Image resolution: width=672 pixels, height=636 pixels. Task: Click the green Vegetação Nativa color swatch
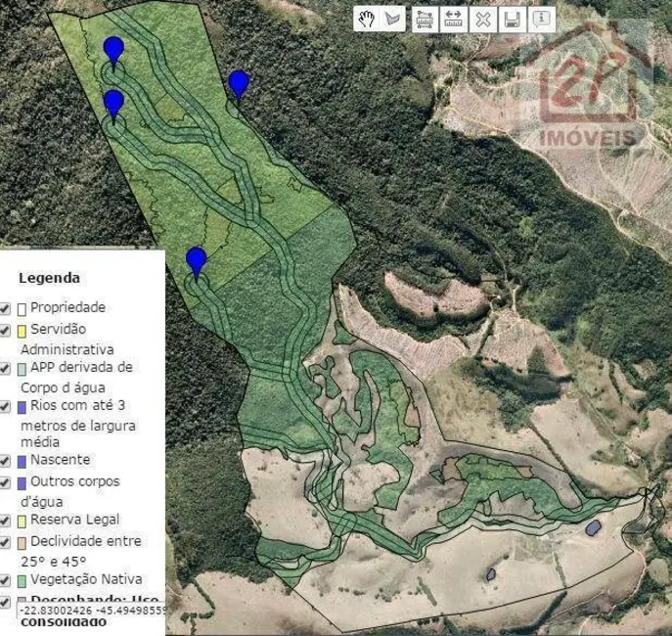pyautogui.click(x=22, y=579)
